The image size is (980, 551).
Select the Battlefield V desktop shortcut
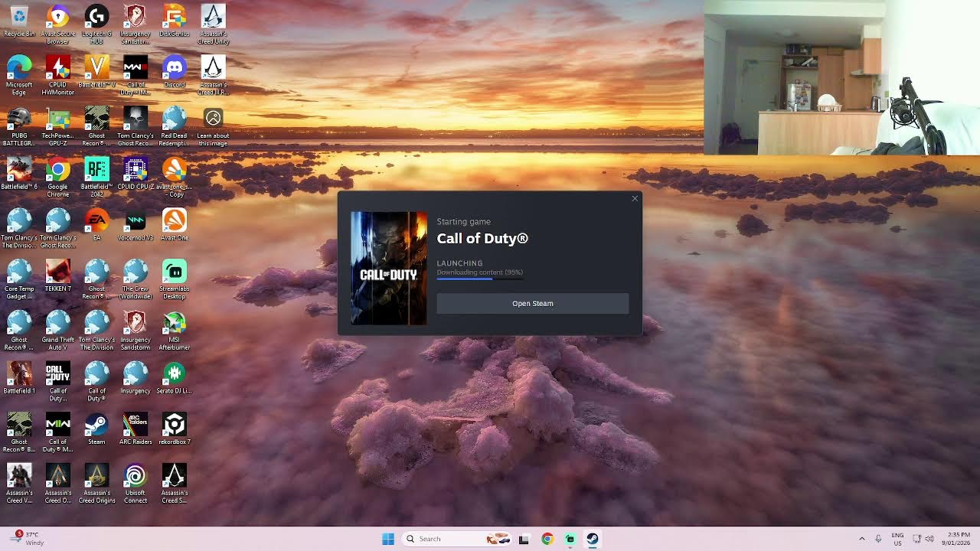pos(96,72)
